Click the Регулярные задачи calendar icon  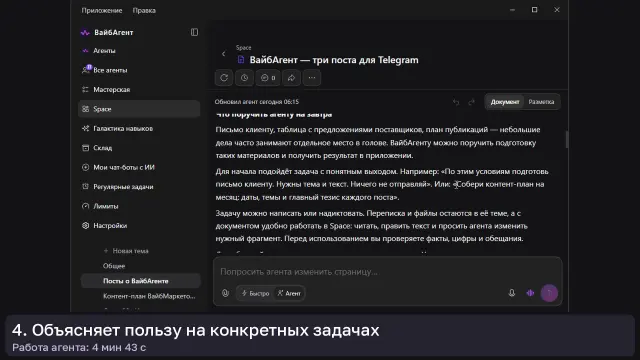(x=85, y=187)
